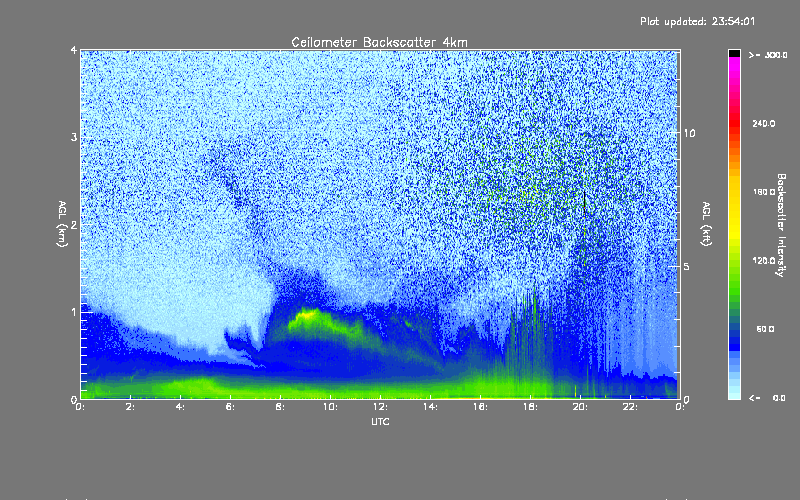Click the 'Ceilometer Backscatter 4km' plot title

point(379,42)
